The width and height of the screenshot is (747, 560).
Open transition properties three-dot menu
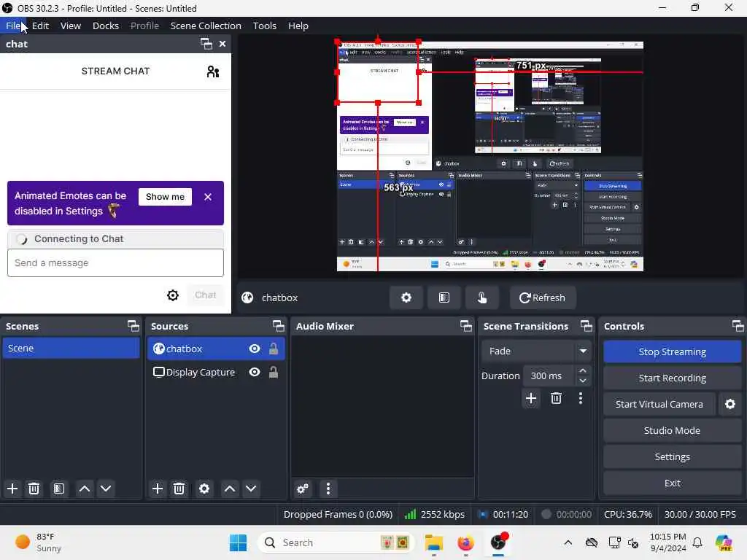(x=580, y=398)
